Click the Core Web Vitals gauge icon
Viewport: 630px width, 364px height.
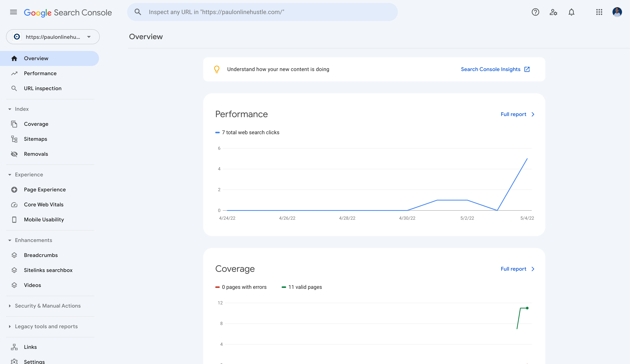(14, 204)
